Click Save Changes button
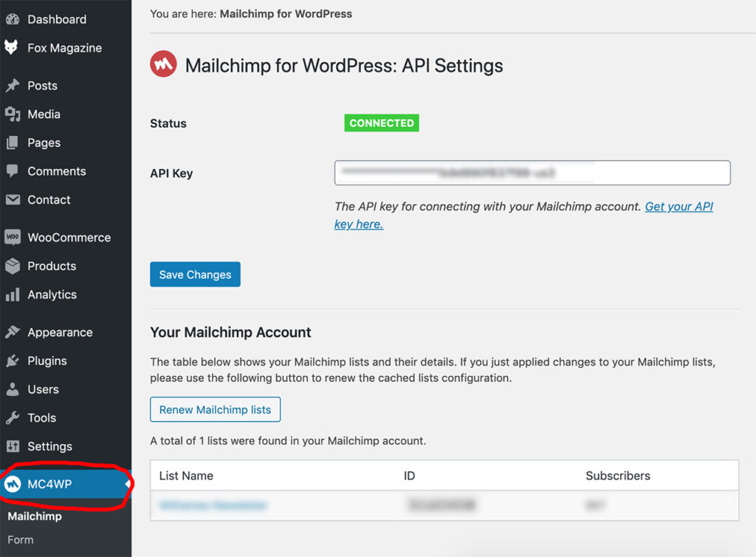This screenshot has height=557, width=756. (x=195, y=274)
